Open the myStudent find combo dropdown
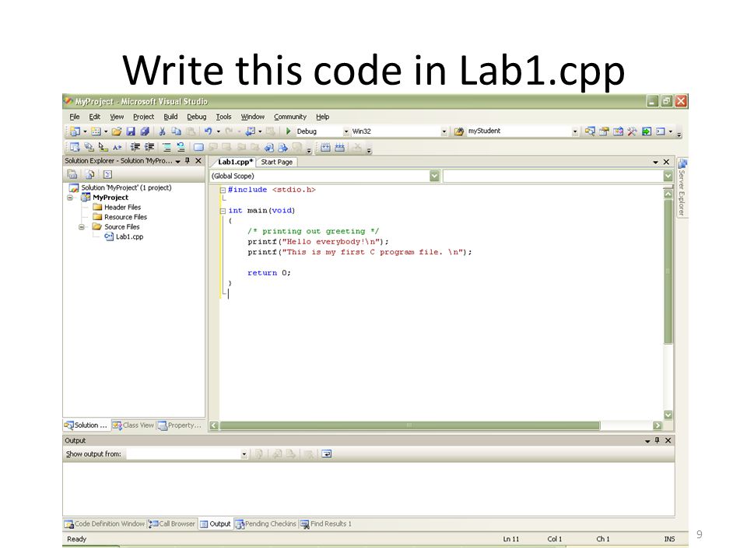Viewport: 747px width, 560px height. coord(575,131)
